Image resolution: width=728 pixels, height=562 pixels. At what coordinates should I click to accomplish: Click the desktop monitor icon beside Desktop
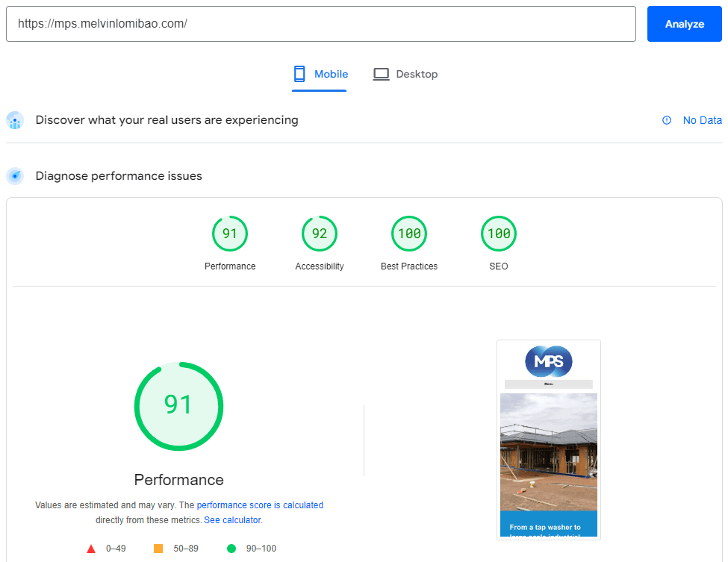[x=382, y=74]
